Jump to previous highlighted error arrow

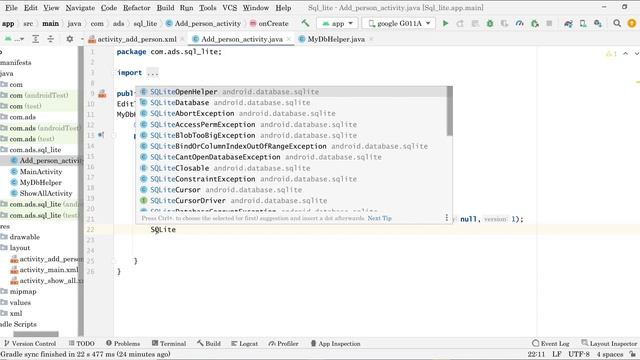625,53
